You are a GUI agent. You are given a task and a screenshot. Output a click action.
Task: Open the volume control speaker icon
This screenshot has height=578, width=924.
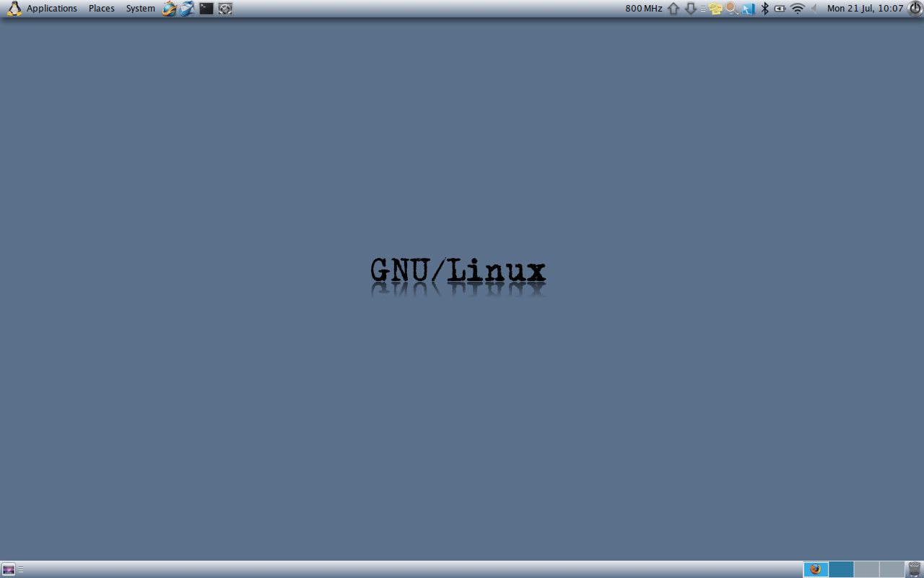click(814, 9)
